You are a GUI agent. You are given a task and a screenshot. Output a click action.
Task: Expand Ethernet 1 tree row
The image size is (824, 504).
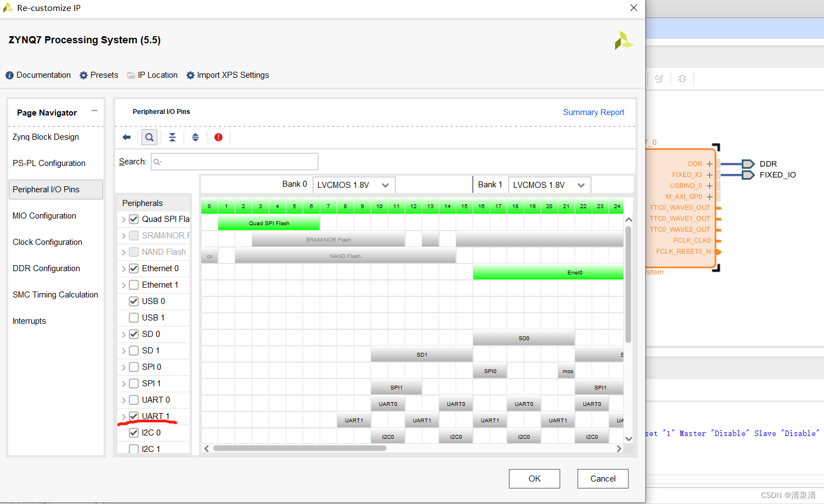point(124,285)
